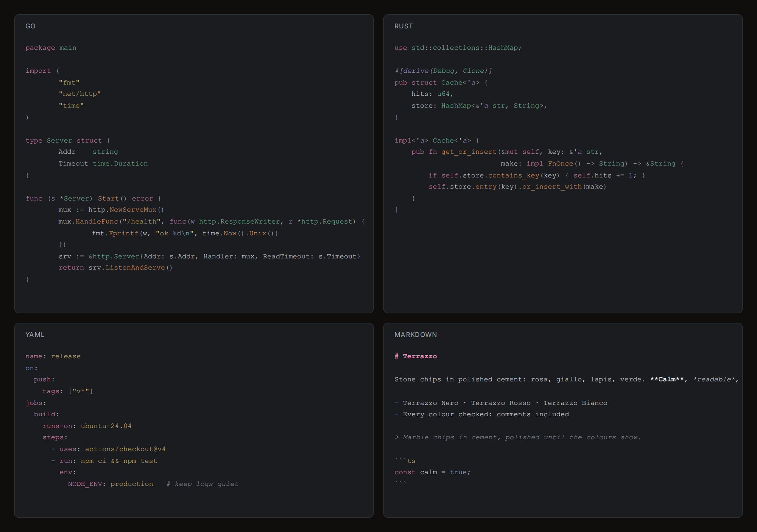Click 'Timeout time.Duration' field line
The width and height of the screenshot is (757, 532).
click(x=103, y=163)
